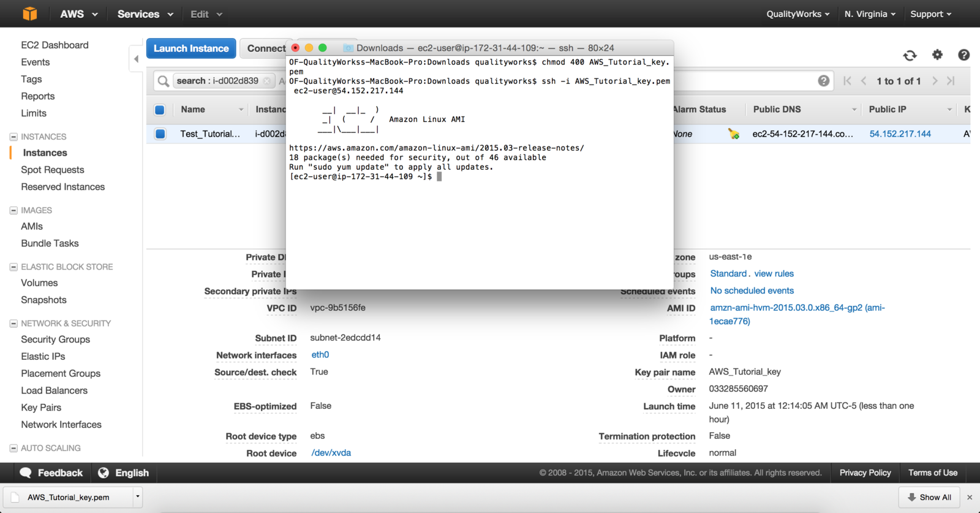
Task: Open the Support dropdown menu
Action: coord(931,13)
